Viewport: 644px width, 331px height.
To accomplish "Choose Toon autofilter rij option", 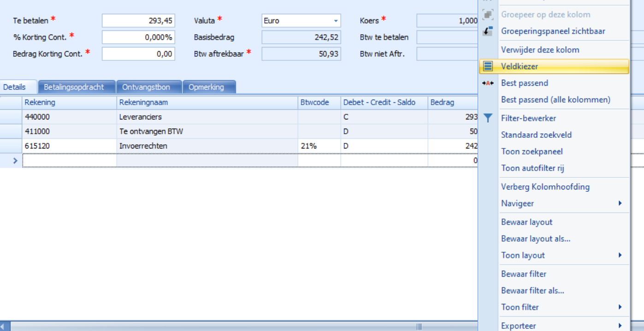I will 532,168.
